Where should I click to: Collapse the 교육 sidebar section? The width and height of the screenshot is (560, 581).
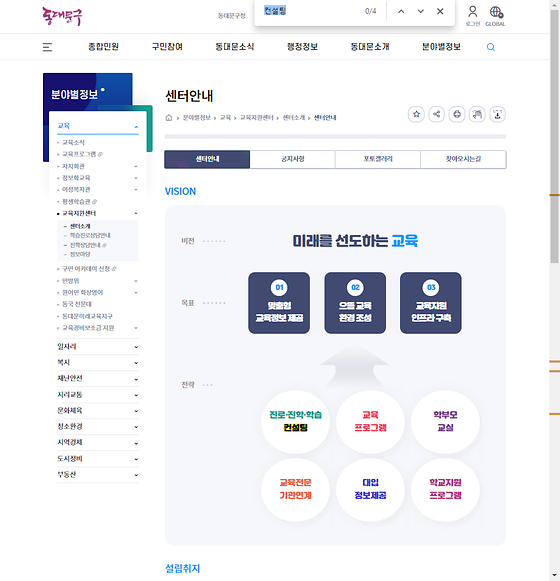98,126
